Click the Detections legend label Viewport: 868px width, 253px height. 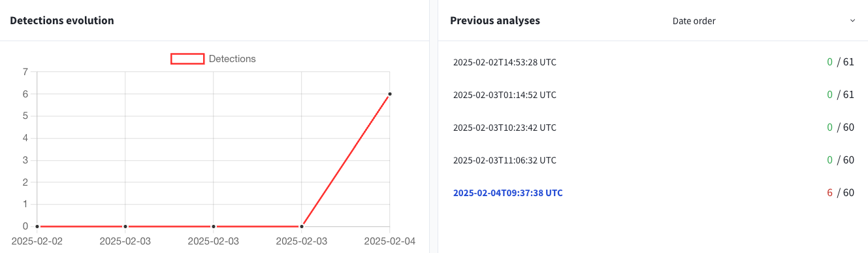point(233,59)
